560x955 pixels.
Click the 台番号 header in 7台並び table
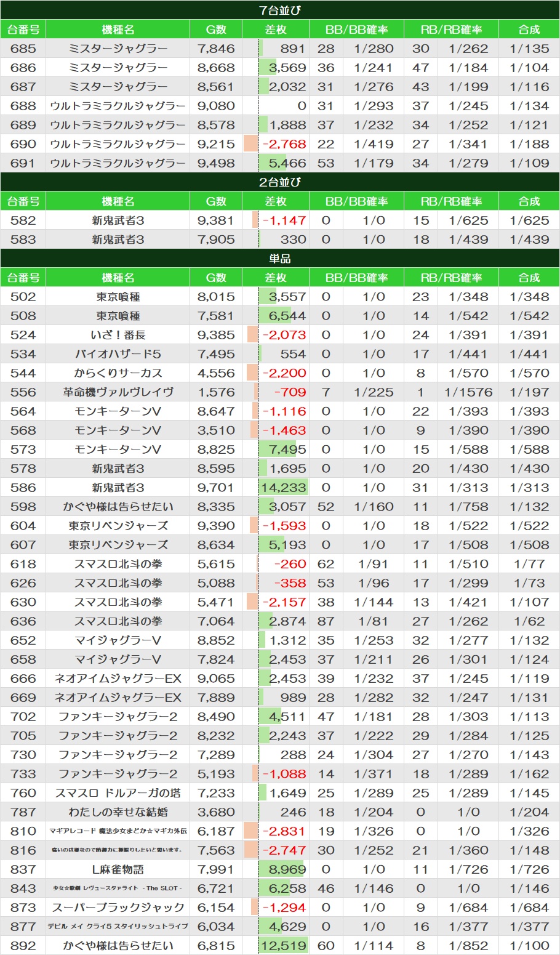[23, 30]
